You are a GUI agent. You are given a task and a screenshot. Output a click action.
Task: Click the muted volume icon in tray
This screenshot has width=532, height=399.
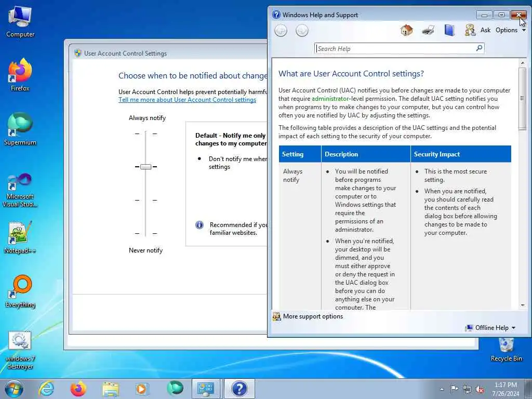480,389
